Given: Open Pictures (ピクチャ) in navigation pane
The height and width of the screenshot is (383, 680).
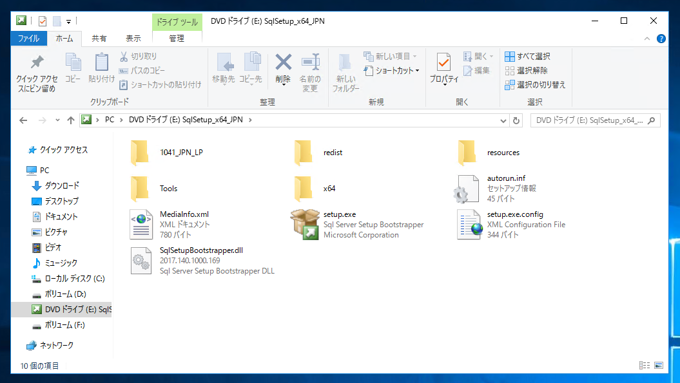Looking at the screenshot, I should pos(50,232).
